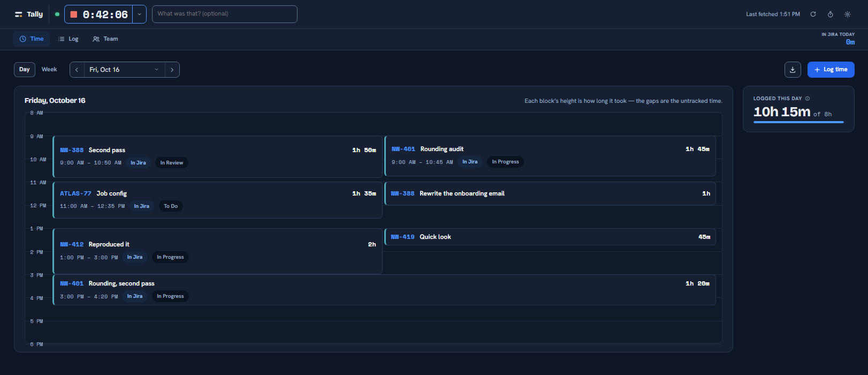
Task: Refresh data using the reload icon
Action: tap(813, 14)
